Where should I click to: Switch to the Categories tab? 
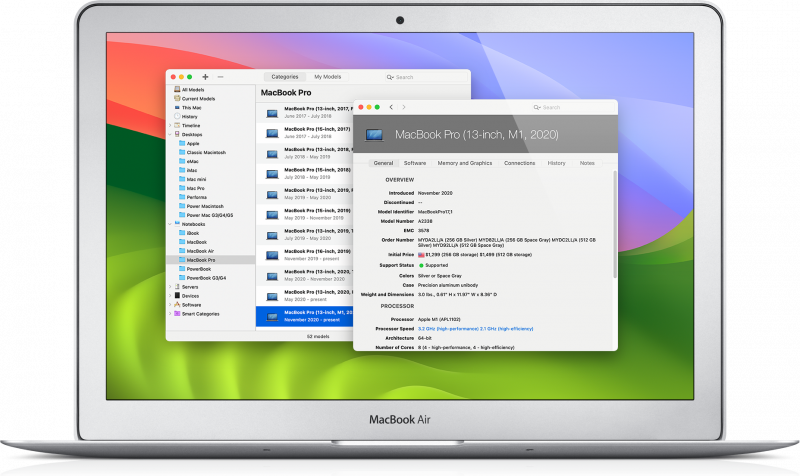[x=285, y=77]
